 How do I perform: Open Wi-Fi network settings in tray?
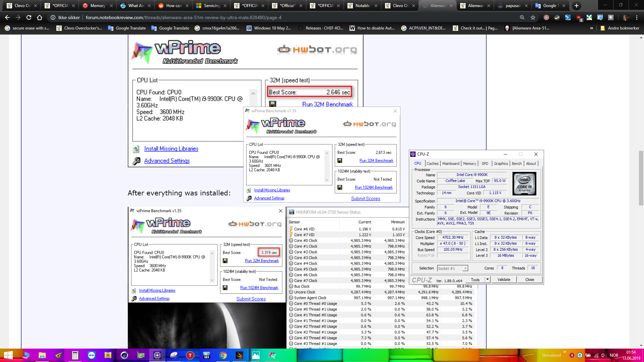coord(596,355)
